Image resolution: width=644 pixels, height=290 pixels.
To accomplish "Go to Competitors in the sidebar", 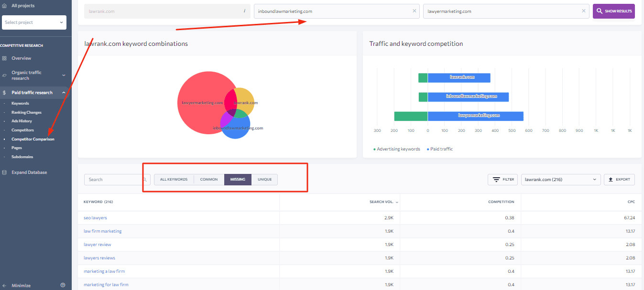I will 22,130.
